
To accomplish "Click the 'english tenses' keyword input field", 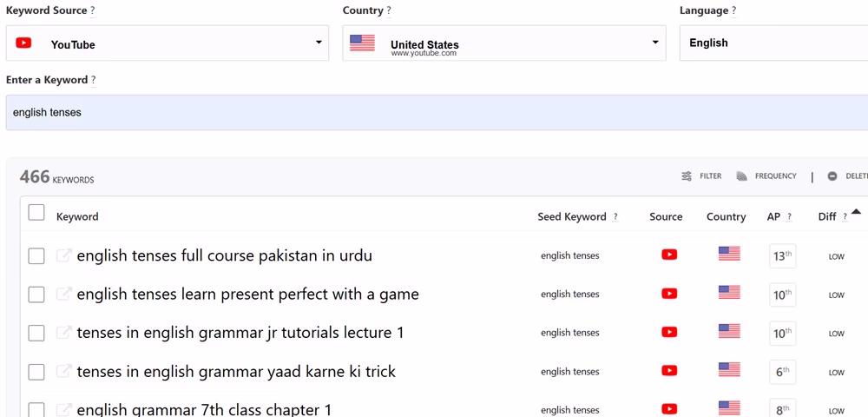I will (x=434, y=112).
